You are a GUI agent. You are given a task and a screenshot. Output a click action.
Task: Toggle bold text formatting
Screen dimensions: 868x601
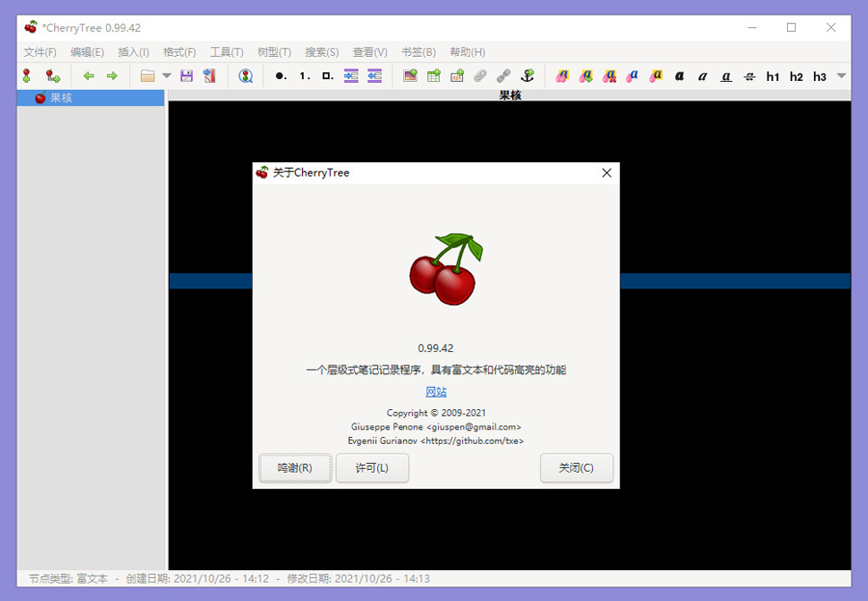[x=679, y=76]
